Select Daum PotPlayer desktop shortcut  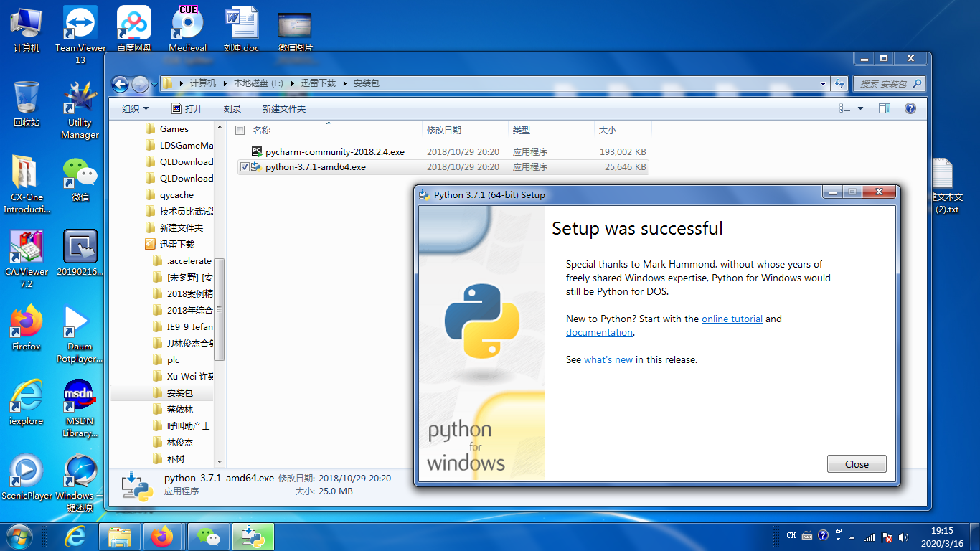(80, 334)
